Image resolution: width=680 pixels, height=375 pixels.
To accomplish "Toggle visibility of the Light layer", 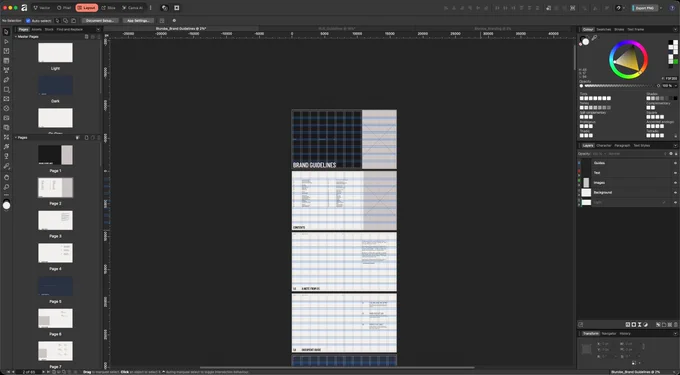I will click(675, 202).
